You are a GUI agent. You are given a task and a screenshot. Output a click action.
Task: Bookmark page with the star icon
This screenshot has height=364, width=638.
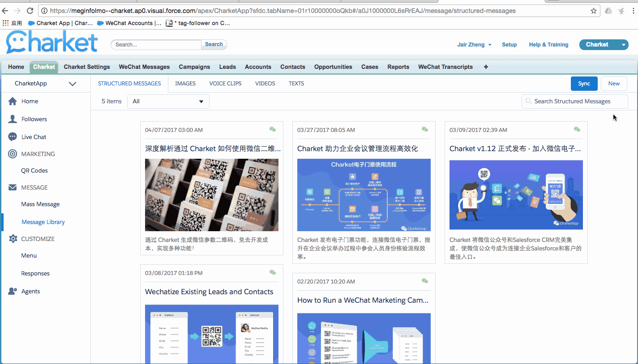(594, 11)
